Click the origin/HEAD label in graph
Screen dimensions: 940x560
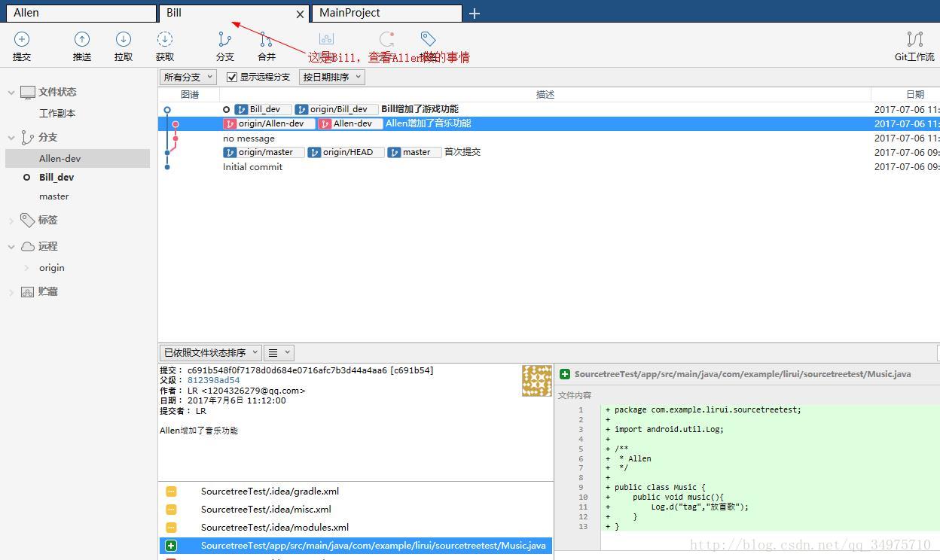(x=345, y=152)
